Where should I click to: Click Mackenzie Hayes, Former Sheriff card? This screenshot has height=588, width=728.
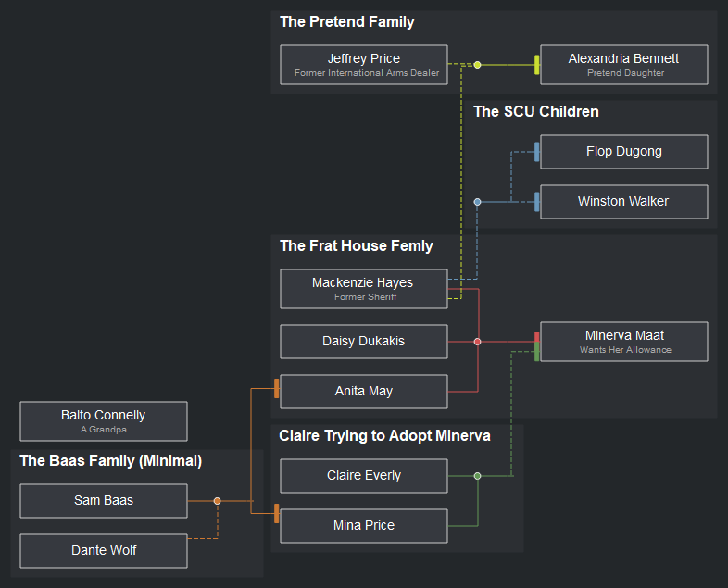[x=364, y=289]
